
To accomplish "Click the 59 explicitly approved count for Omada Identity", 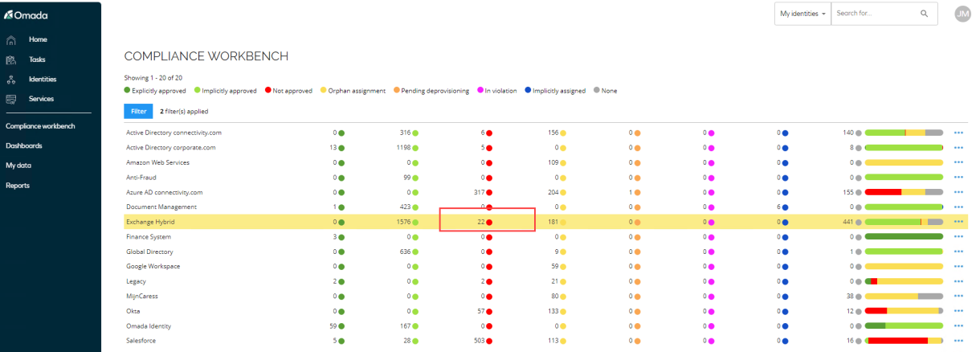I will click(333, 325).
